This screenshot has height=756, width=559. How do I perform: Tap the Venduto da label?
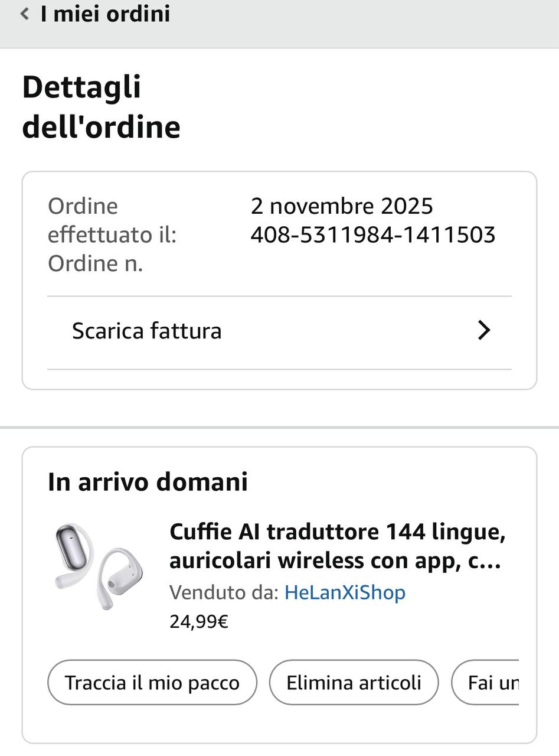pos(224,592)
